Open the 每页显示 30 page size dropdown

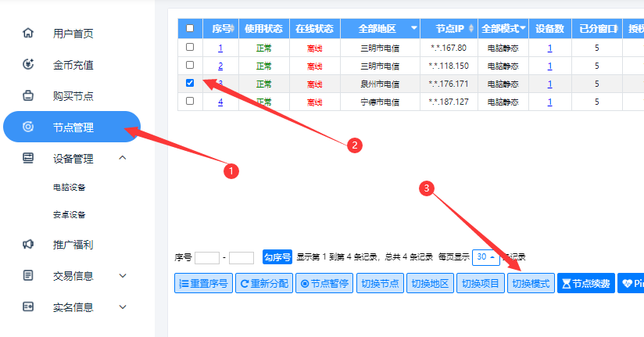pyautogui.click(x=486, y=257)
